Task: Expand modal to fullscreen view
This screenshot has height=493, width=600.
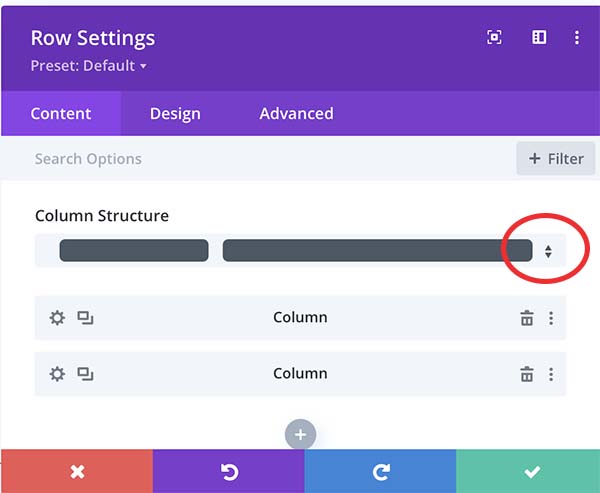Action: tap(494, 38)
